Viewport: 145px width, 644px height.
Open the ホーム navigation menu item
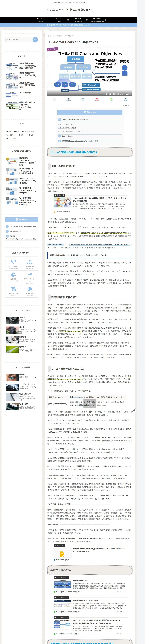click(40, 20)
